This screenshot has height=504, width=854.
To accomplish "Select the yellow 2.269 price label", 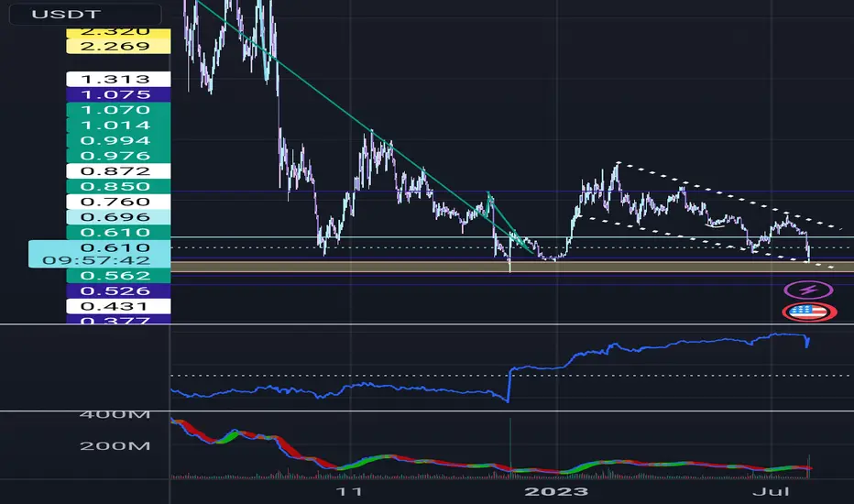I will pos(118,47).
